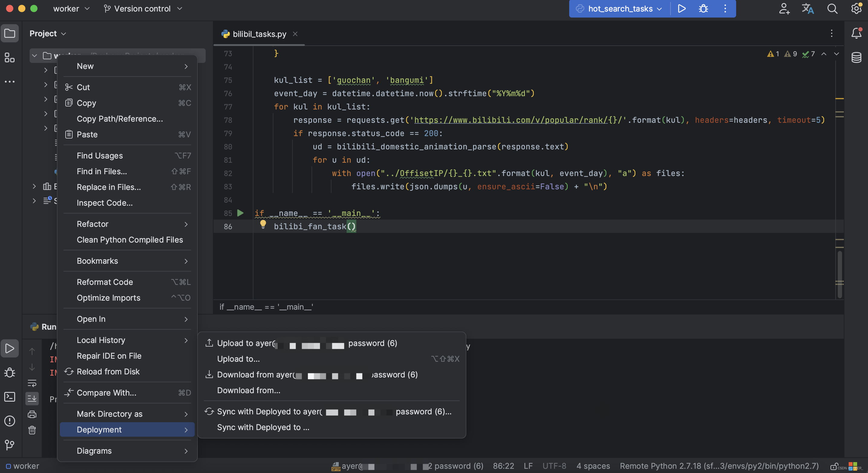Open the hot_search_tasks run configuration dropdown

point(620,8)
